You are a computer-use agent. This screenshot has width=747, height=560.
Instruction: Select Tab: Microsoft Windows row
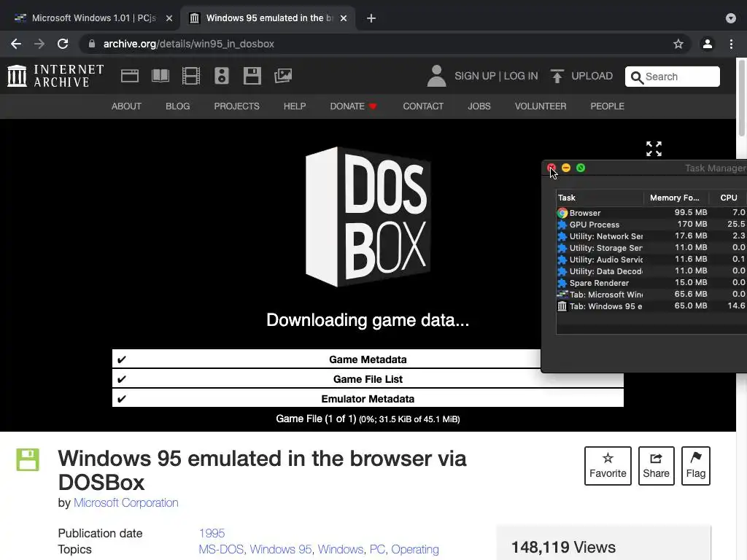point(651,295)
